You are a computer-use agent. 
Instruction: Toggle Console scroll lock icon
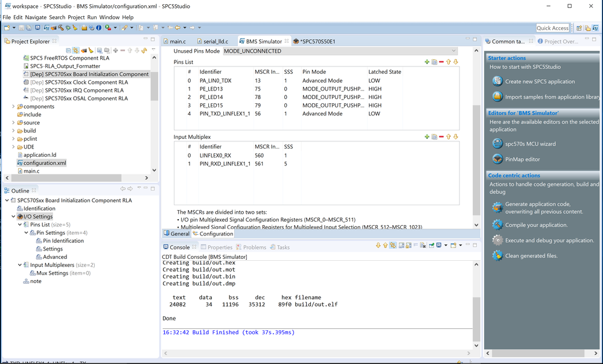409,246
